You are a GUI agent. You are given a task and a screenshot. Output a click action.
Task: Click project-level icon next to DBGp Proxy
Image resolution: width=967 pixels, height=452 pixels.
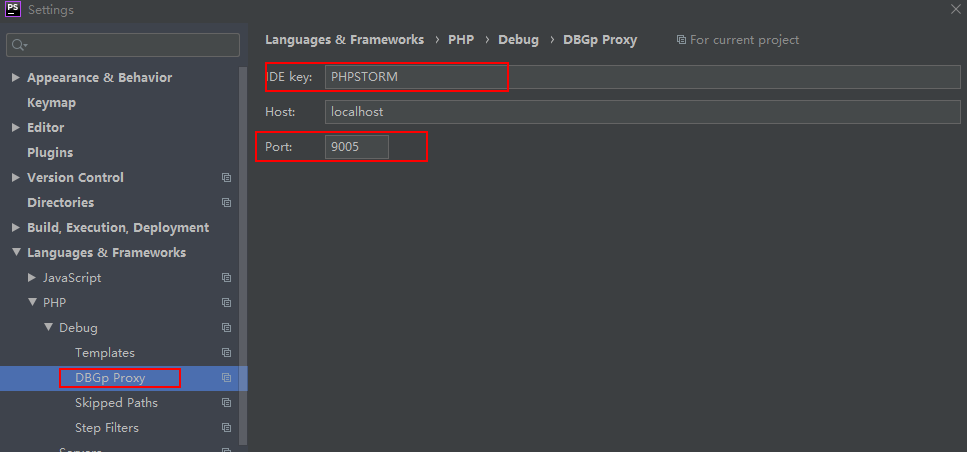click(x=226, y=377)
